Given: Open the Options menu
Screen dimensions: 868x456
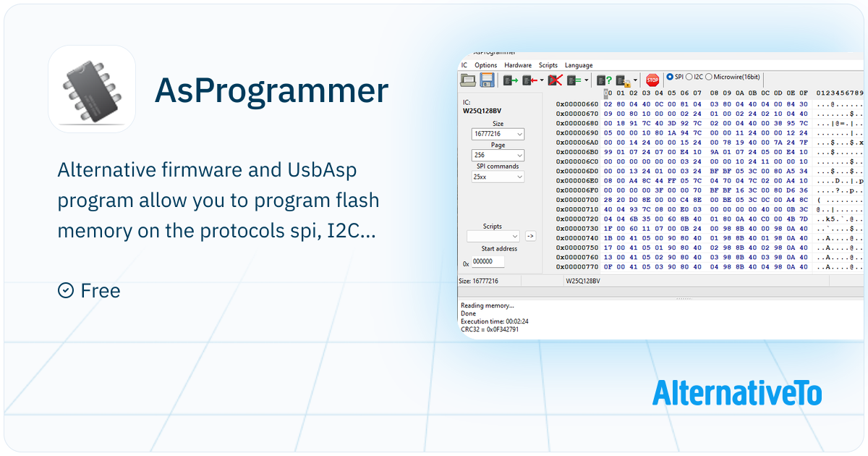Looking at the screenshot, I should pyautogui.click(x=486, y=65).
